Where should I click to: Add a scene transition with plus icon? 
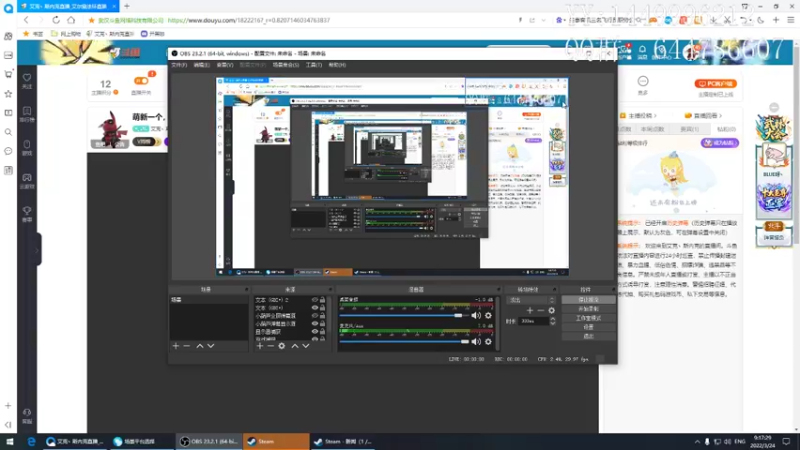click(x=530, y=310)
